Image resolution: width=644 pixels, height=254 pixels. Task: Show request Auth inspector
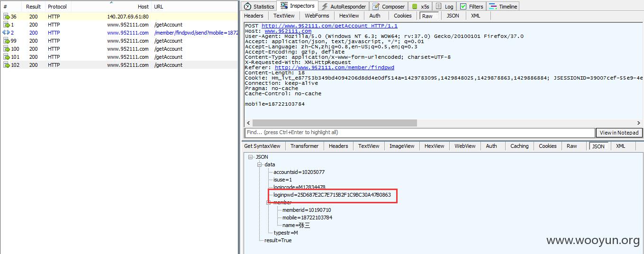(375, 16)
